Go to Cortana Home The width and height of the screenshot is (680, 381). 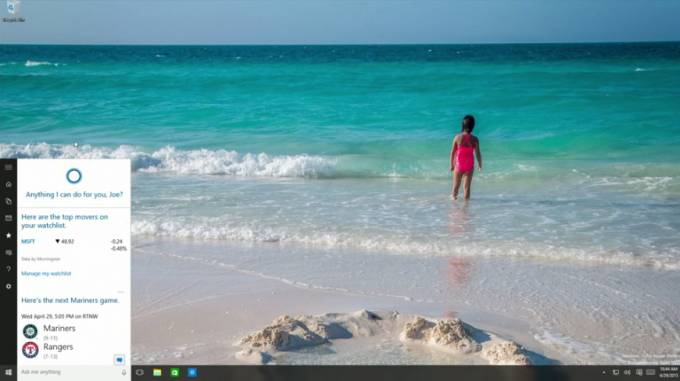[8, 185]
